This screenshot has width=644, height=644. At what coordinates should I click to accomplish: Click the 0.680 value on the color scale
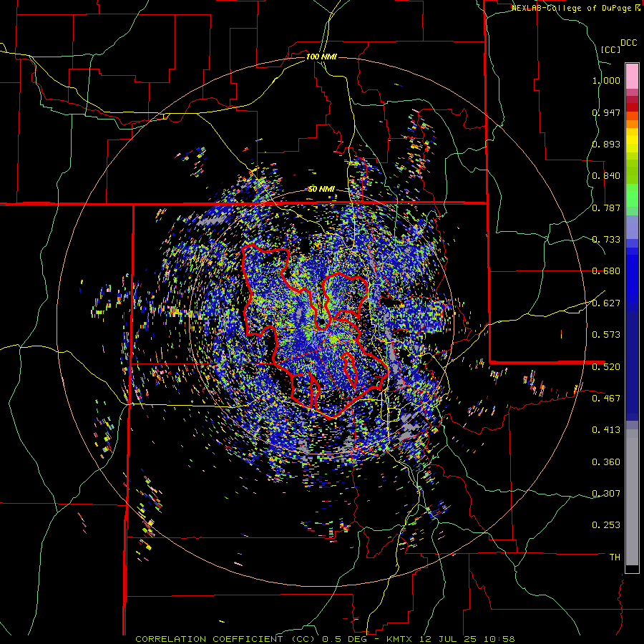point(606,271)
